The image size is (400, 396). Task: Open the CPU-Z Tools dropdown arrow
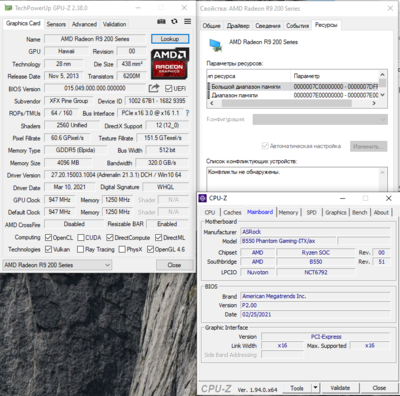(315, 388)
